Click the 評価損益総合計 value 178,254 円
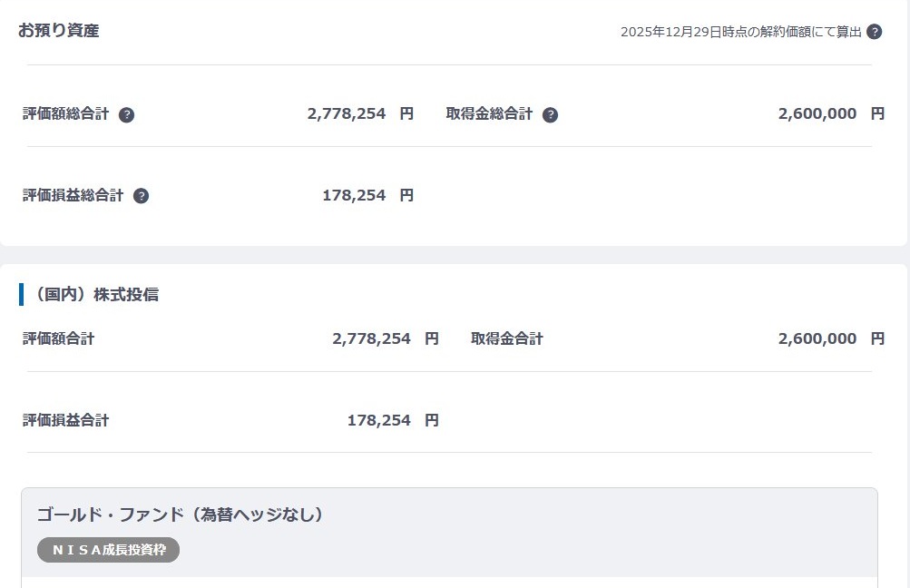 (x=367, y=195)
